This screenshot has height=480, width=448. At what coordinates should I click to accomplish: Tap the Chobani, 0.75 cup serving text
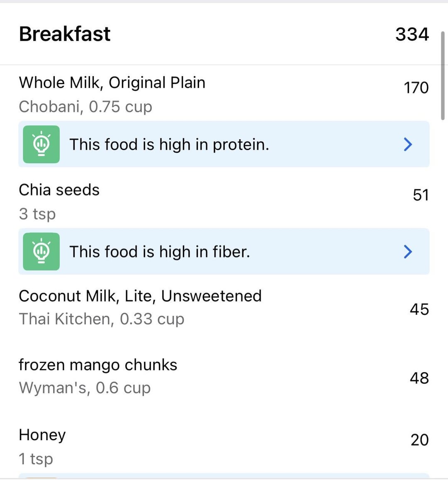(85, 107)
